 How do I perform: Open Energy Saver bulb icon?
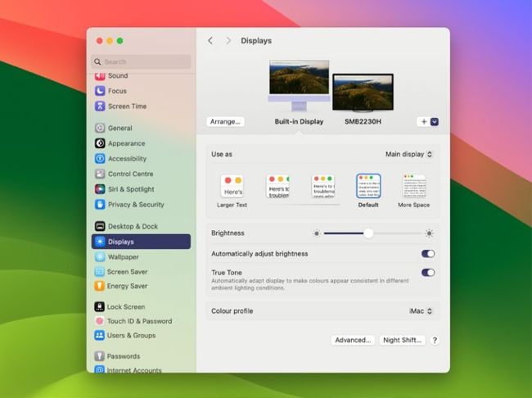coord(100,287)
